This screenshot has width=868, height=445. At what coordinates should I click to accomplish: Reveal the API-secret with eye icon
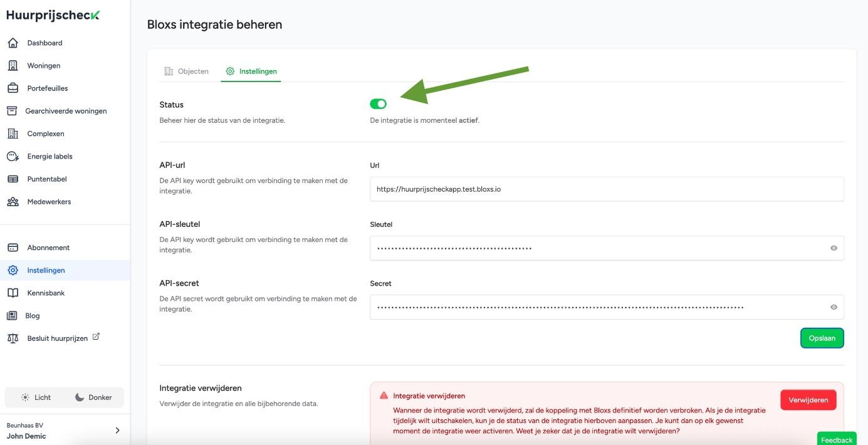[x=834, y=307]
